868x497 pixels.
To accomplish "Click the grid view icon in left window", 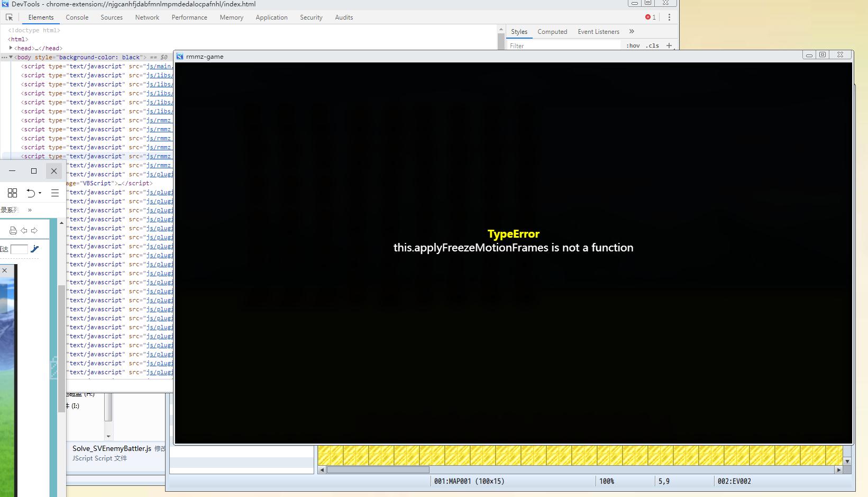I will click(12, 193).
